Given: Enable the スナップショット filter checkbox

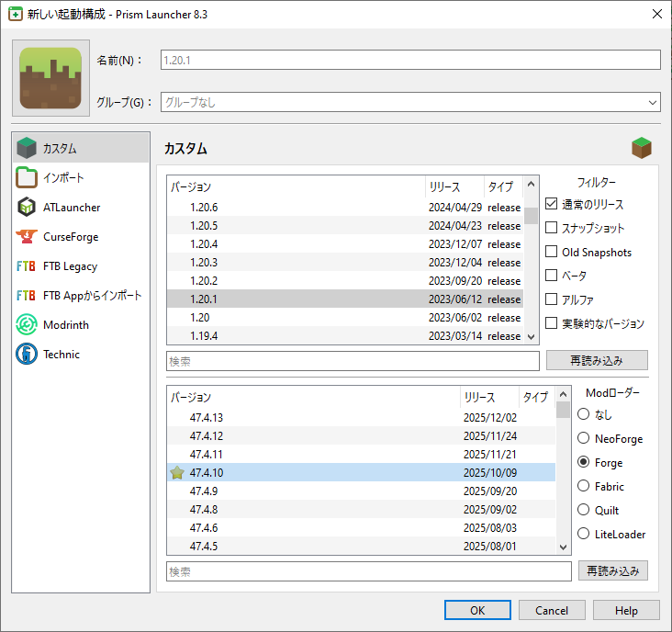Looking at the screenshot, I should click(552, 227).
